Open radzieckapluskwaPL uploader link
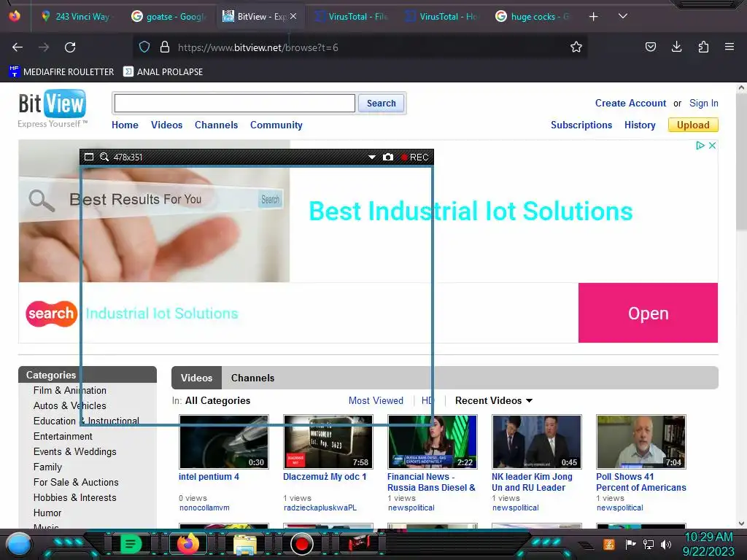Screen dimensions: 747x560 pyautogui.click(x=320, y=507)
